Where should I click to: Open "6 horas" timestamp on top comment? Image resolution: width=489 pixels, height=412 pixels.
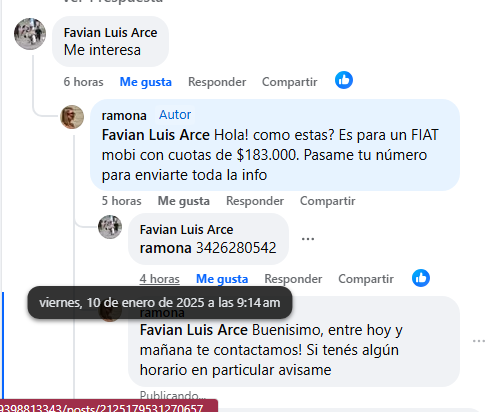[x=84, y=82]
